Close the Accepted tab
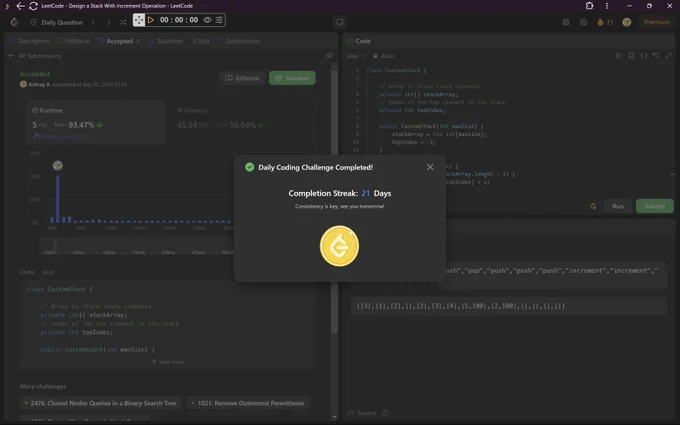The width and height of the screenshot is (680, 425). (138, 41)
